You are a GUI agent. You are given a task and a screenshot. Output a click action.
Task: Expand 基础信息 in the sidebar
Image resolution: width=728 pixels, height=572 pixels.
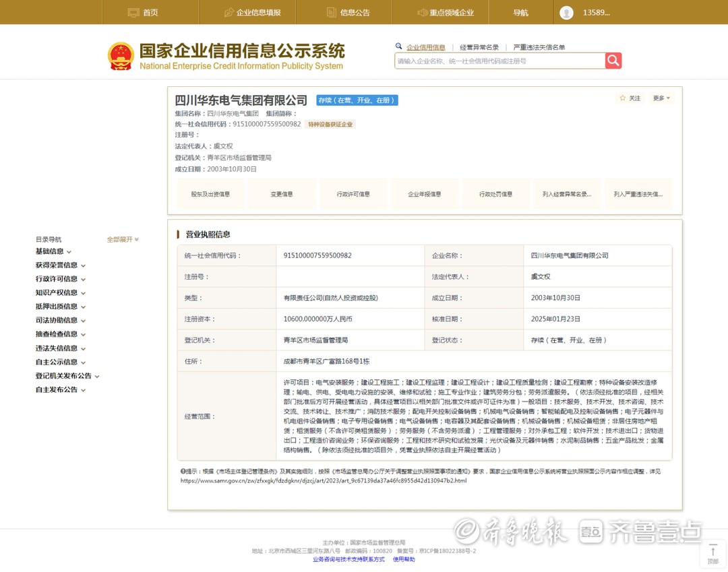tap(53, 251)
